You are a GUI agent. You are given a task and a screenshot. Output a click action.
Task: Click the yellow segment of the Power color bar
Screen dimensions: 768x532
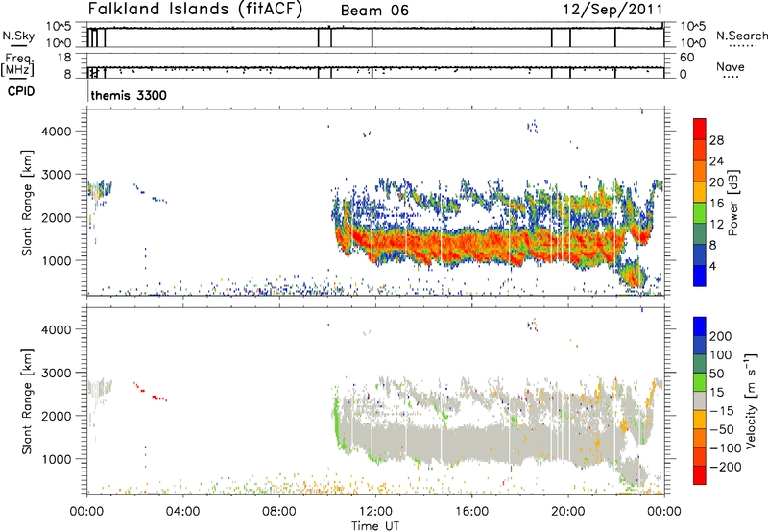click(x=700, y=191)
